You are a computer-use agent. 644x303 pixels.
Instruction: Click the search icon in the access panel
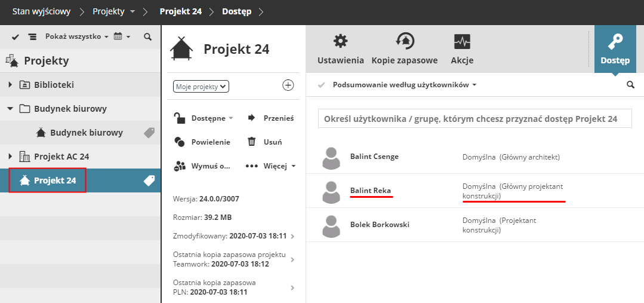[x=630, y=85]
